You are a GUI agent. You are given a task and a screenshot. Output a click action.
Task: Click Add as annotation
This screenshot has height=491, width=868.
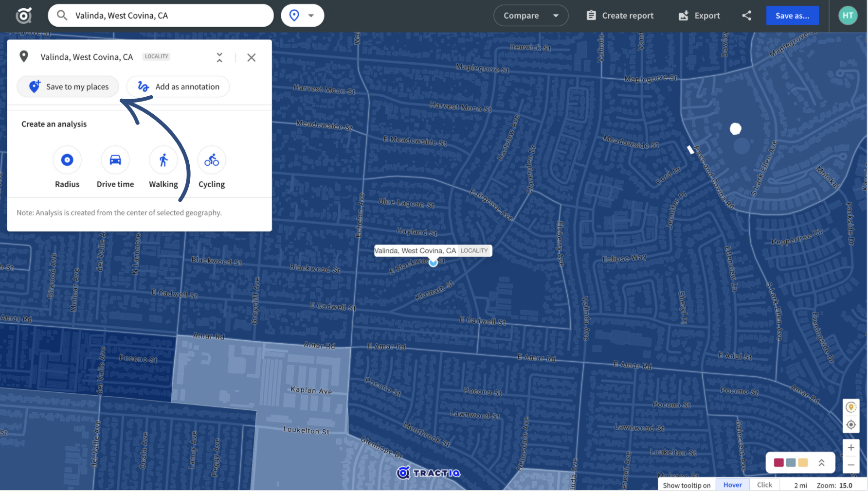click(178, 87)
